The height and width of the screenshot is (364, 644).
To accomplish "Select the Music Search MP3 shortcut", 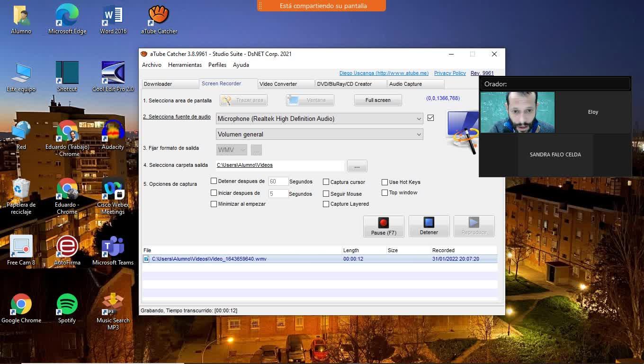I will [113, 312].
